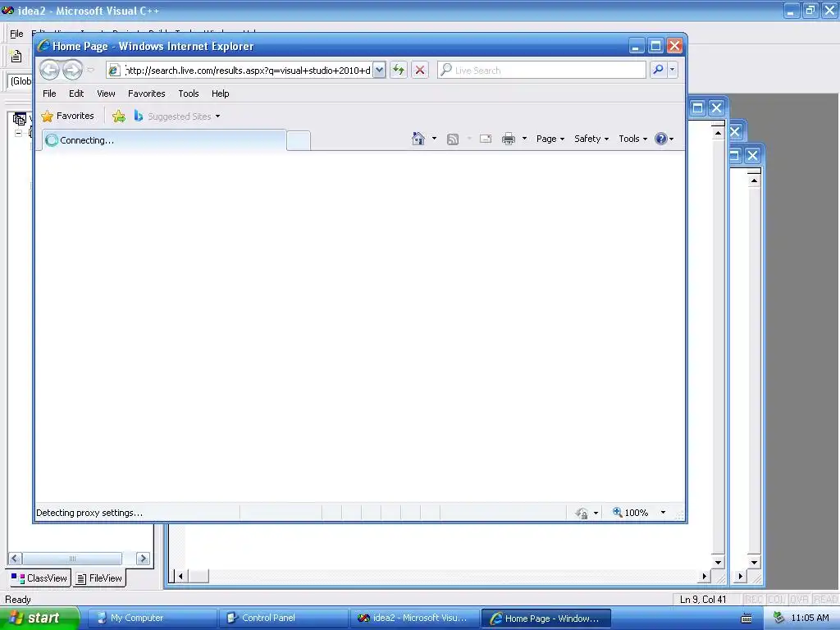Open the recent pages dropdown arrow

(x=90, y=71)
